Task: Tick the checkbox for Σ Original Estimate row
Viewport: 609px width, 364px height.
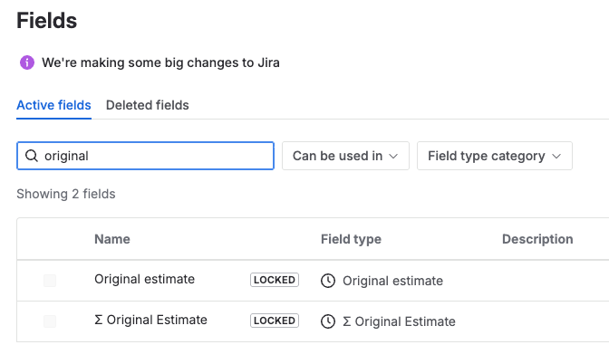Action: pyautogui.click(x=50, y=321)
